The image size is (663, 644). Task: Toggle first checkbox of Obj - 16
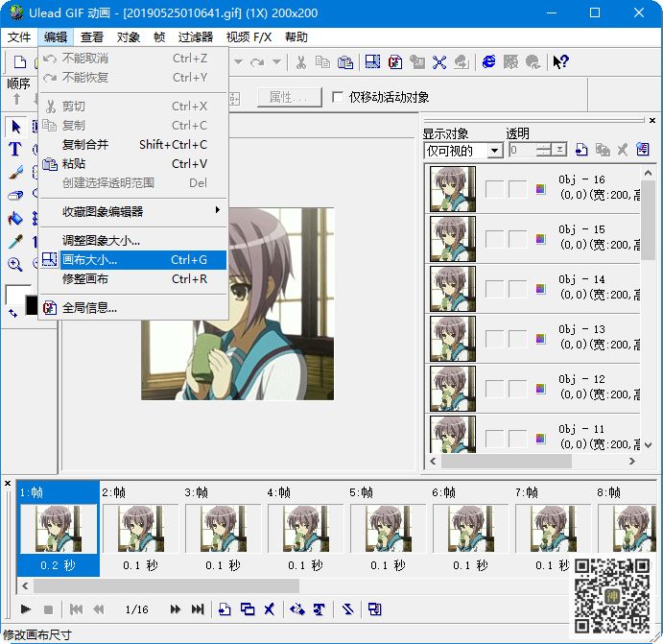coord(494,189)
